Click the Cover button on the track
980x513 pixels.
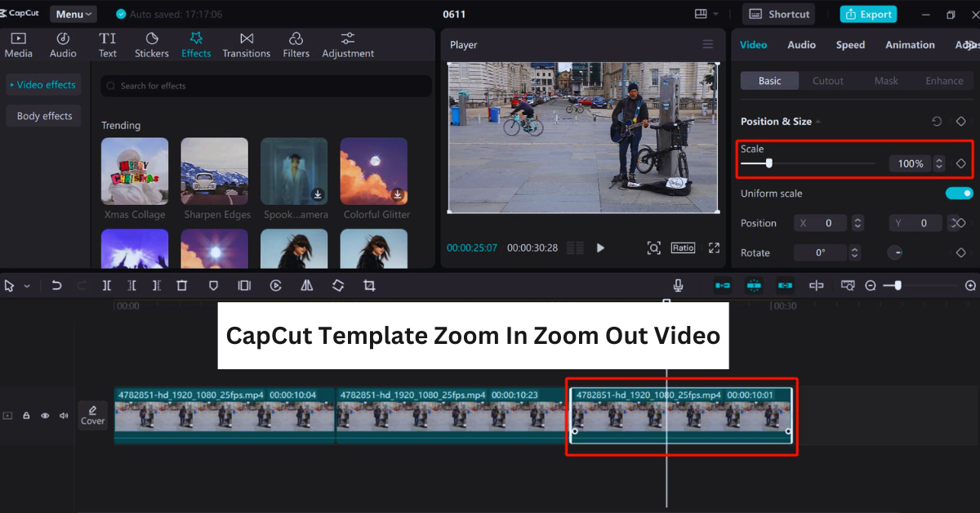click(92, 415)
